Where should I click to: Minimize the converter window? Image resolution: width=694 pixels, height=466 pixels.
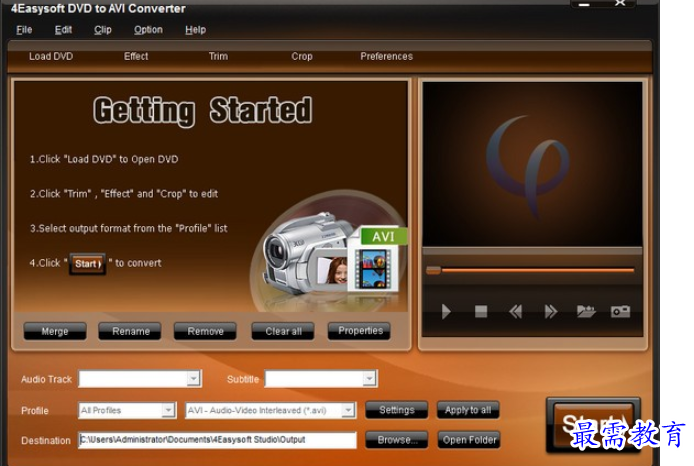click(x=585, y=4)
